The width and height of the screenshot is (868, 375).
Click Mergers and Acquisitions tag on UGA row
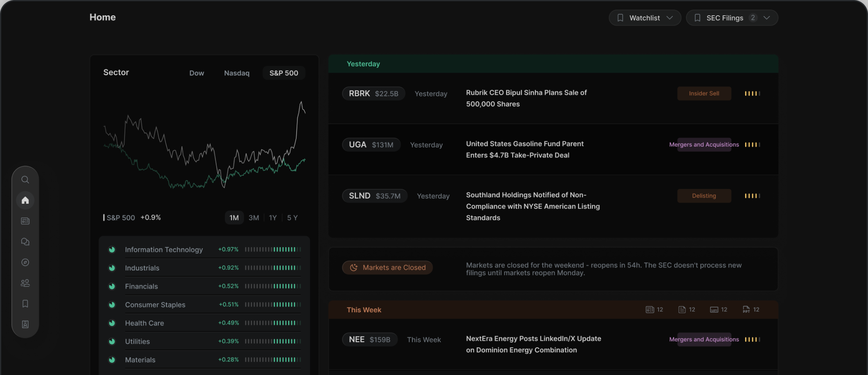point(704,145)
